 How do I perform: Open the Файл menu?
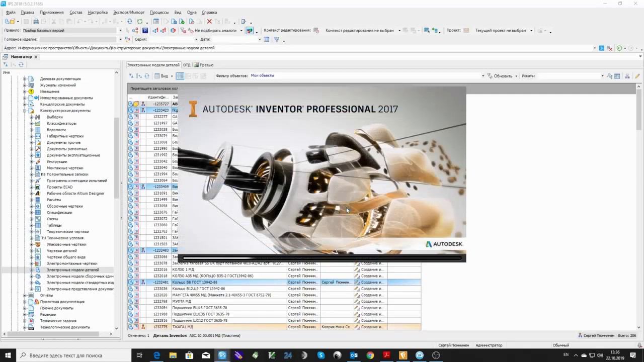[x=11, y=12]
